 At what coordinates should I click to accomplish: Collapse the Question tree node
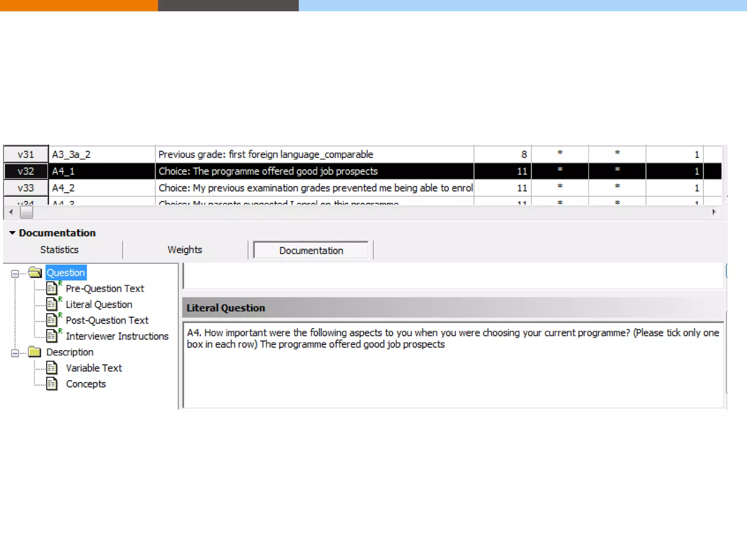tap(15, 273)
